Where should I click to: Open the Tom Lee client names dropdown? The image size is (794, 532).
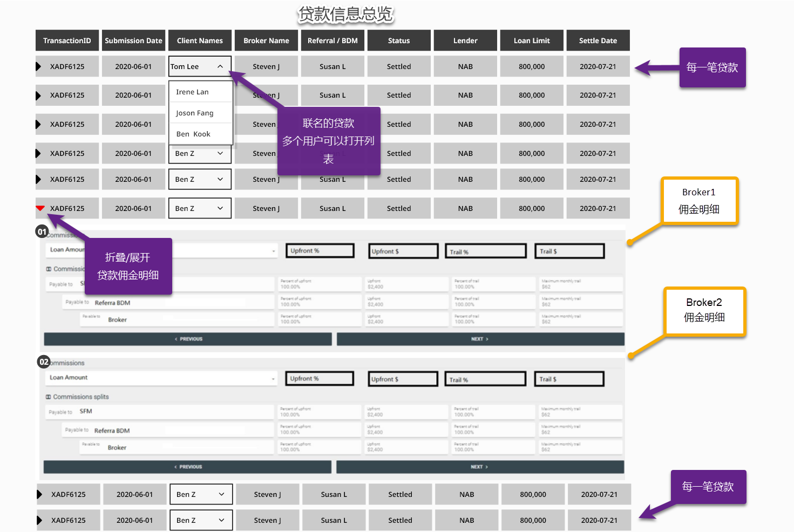[200, 66]
